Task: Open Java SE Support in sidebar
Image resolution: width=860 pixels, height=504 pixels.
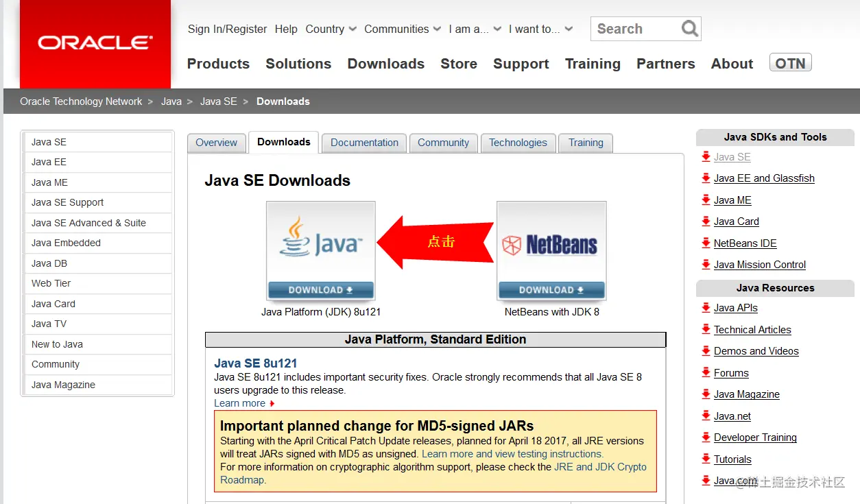Action: 97,202
